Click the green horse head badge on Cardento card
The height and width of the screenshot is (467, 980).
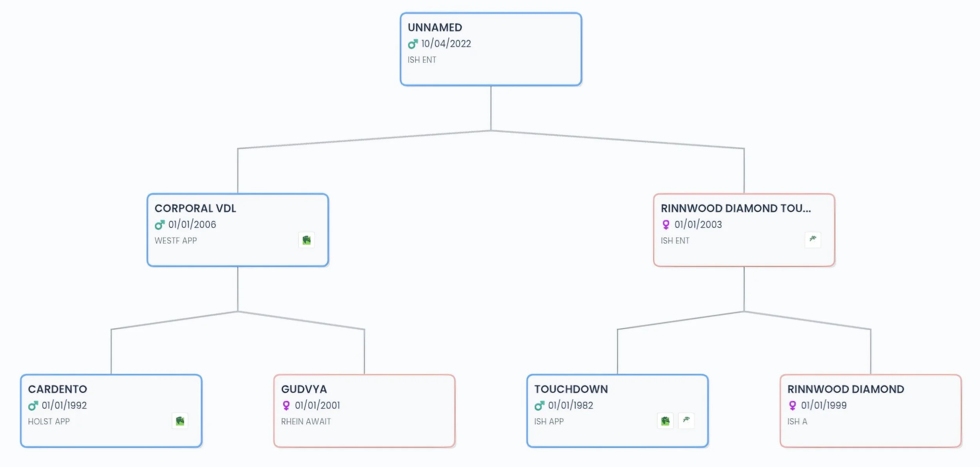coord(180,421)
